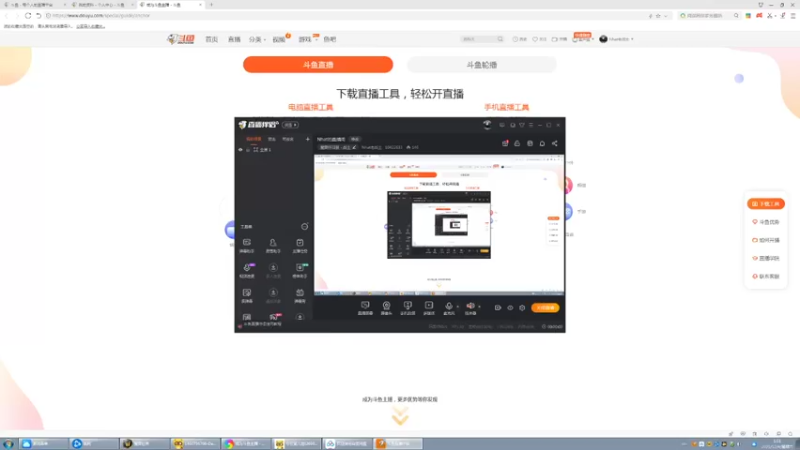The height and width of the screenshot is (450, 800).
Task: Jump to second item in right sidebar
Action: tap(766, 222)
